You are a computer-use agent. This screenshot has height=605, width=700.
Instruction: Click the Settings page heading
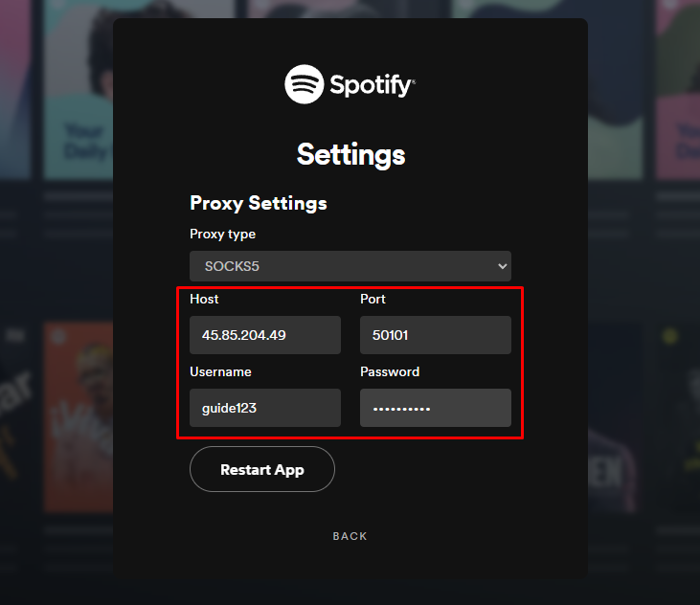tap(350, 154)
